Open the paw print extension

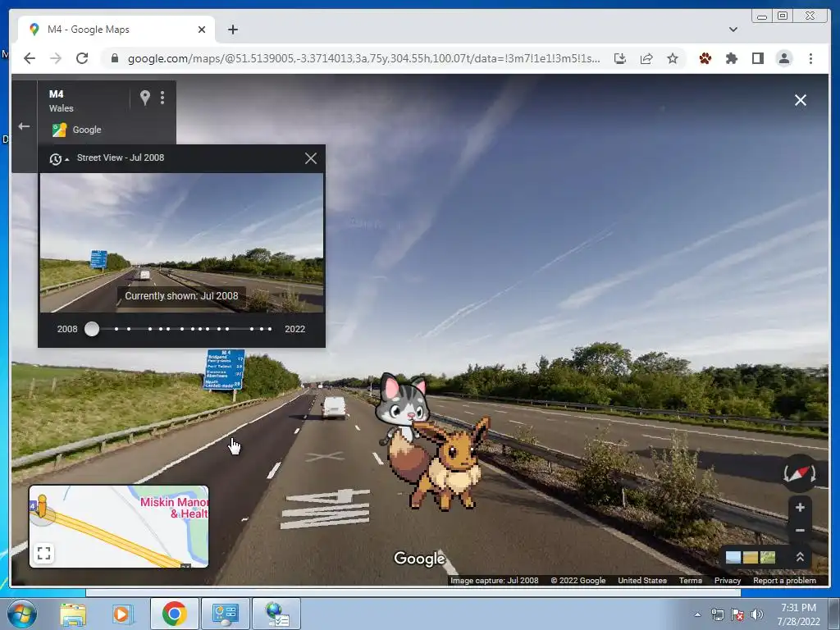coord(705,58)
